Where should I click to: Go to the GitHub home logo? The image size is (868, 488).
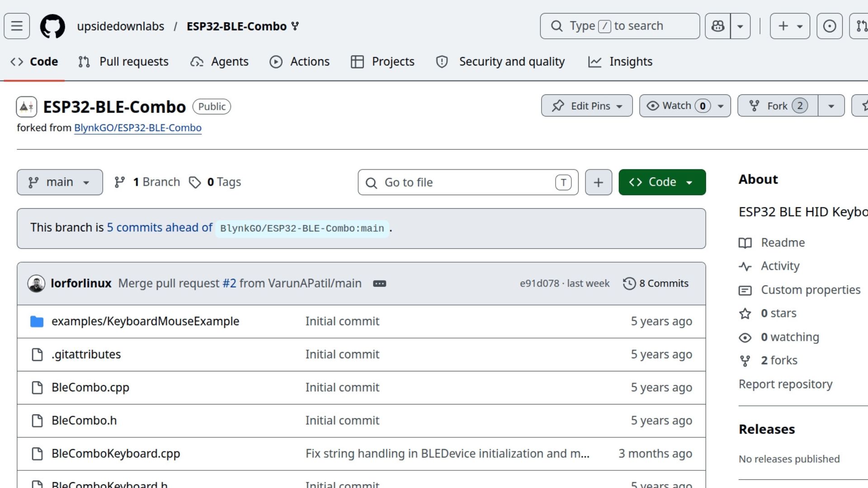pyautogui.click(x=52, y=26)
